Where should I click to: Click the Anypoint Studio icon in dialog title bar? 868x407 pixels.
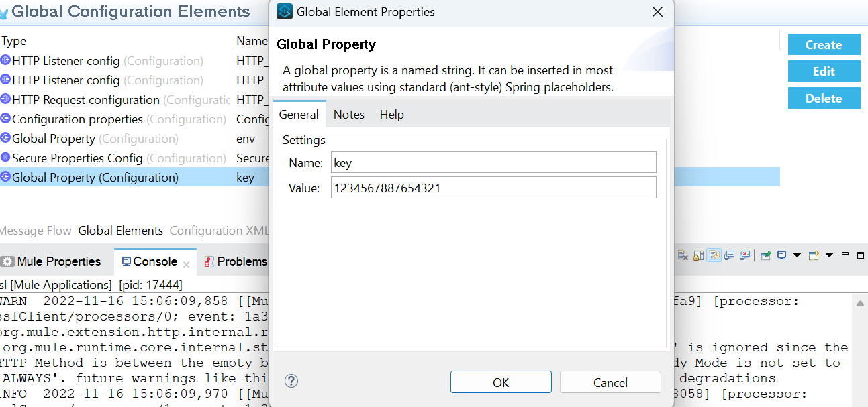point(285,12)
